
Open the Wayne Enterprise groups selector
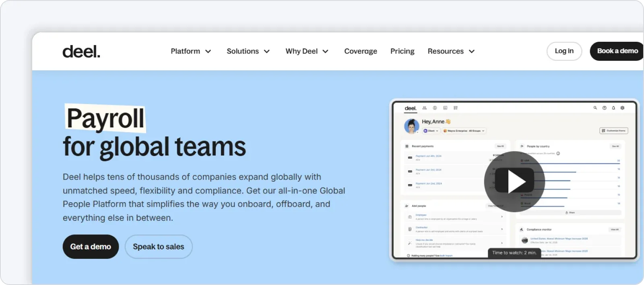tap(464, 131)
